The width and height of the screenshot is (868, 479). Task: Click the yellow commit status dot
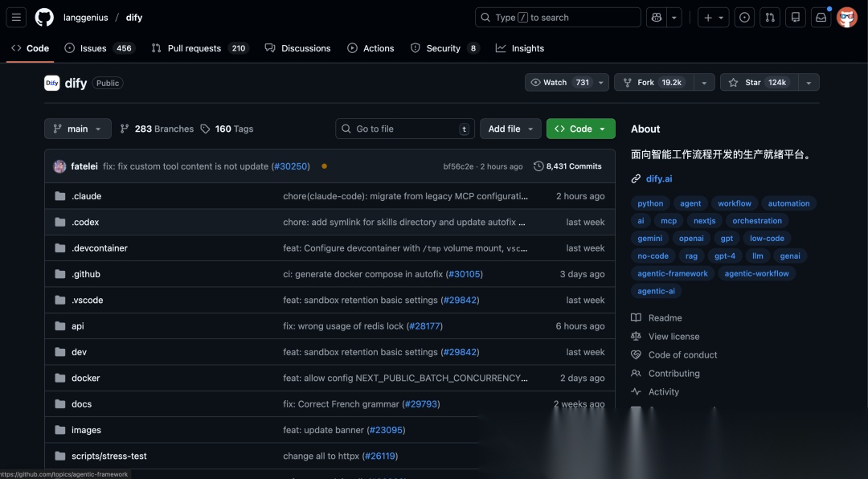click(x=324, y=166)
